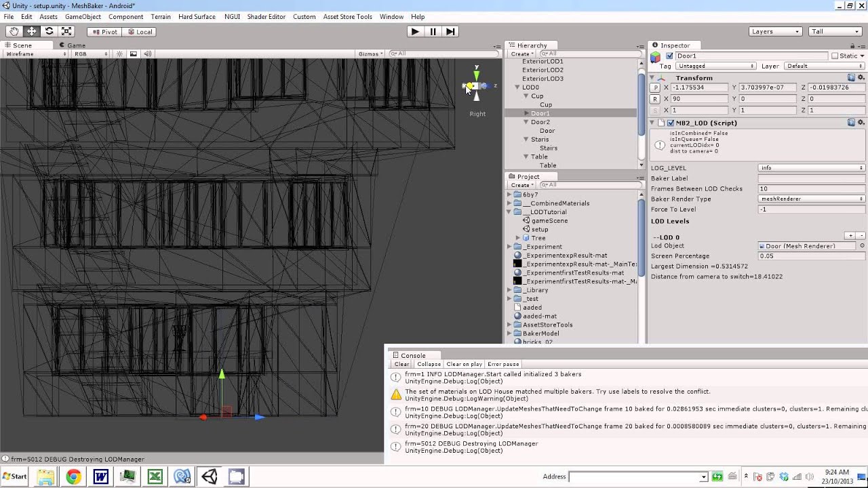The width and height of the screenshot is (868, 488).
Task: Select the Hand tool in toolbar
Action: pos(14,31)
